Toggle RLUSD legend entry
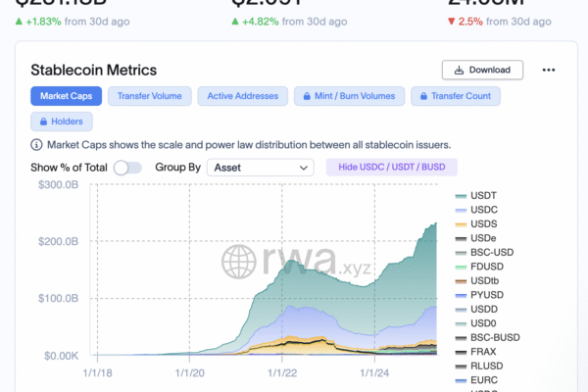Image resolution: width=588 pixels, height=392 pixels. [479, 367]
